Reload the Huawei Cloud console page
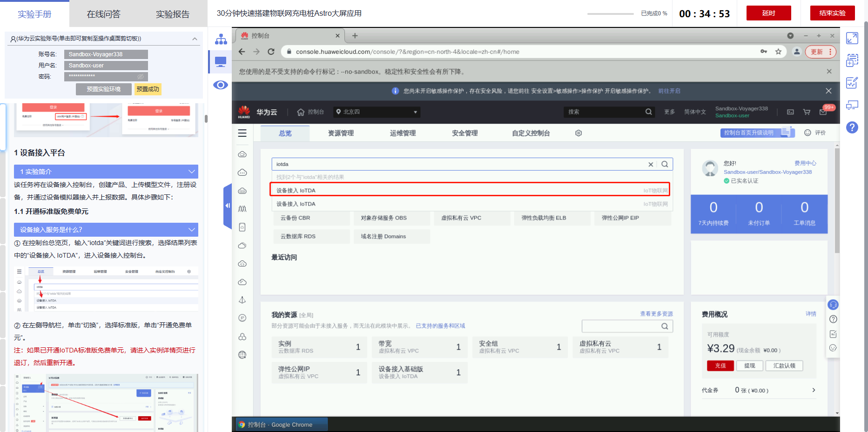This screenshot has width=868, height=432. (271, 52)
